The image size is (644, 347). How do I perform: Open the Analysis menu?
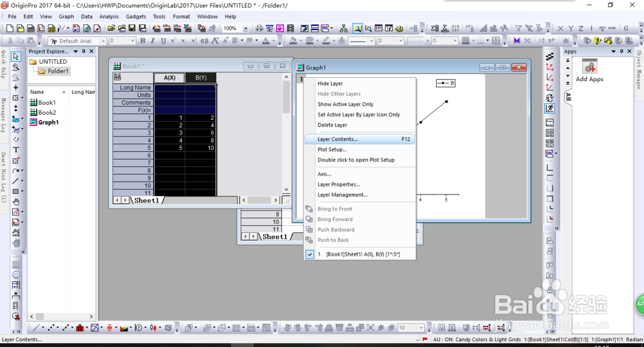[109, 17]
